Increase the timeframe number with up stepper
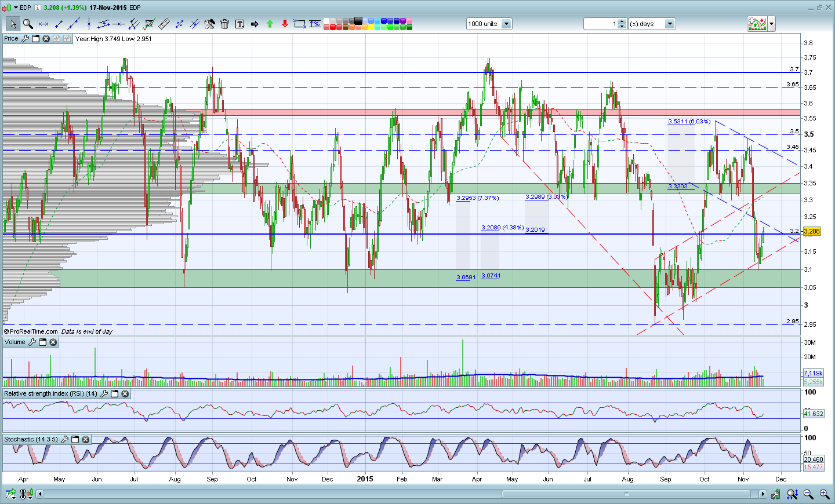The height and width of the screenshot is (504, 835). [622, 21]
